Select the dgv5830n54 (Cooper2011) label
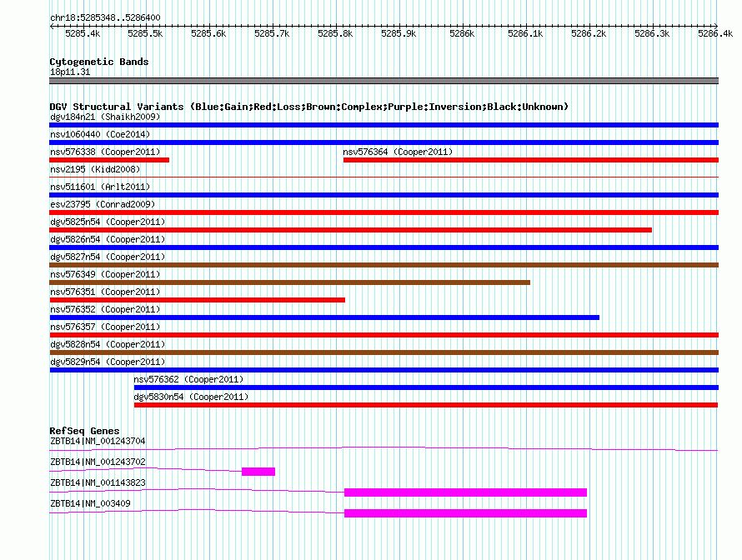This screenshot has width=742, height=560. [x=191, y=397]
